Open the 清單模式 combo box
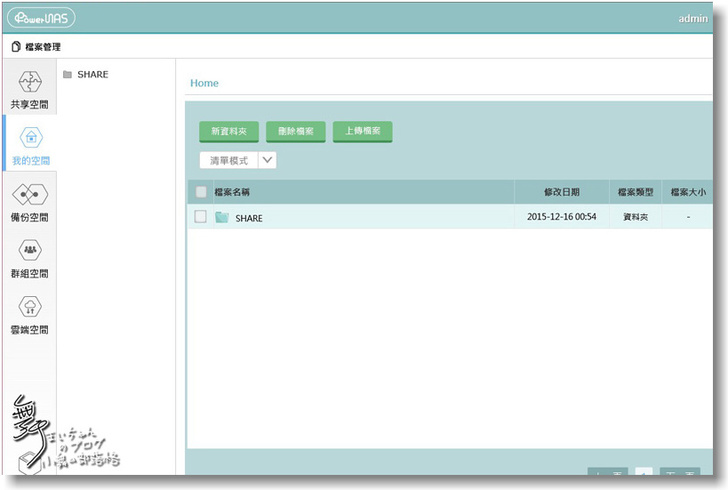This screenshot has width=728, height=490. click(228, 160)
